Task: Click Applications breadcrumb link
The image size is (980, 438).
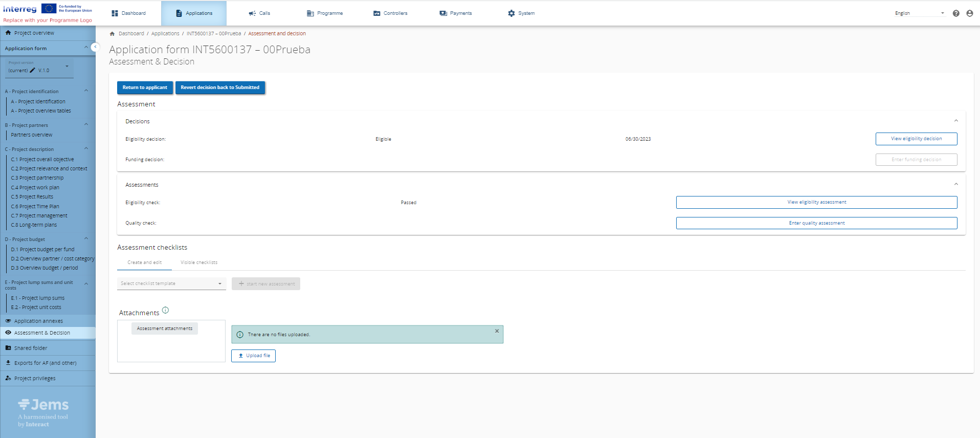Action: pyautogui.click(x=165, y=34)
